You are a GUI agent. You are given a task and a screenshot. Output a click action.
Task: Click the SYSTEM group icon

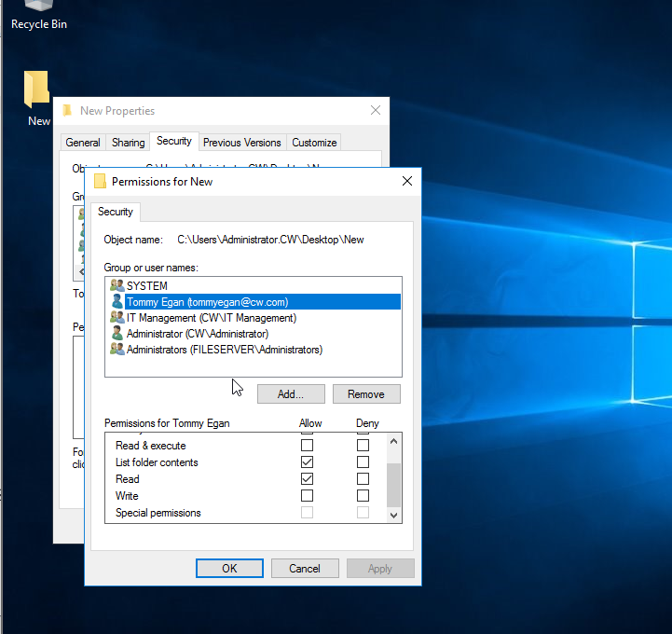tap(117, 285)
